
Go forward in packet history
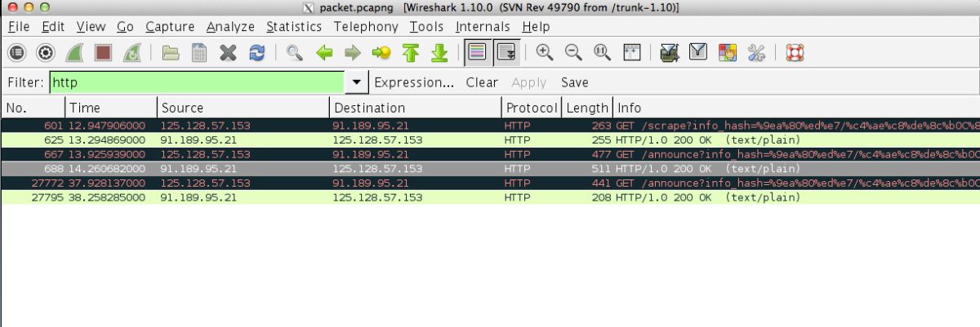point(352,53)
